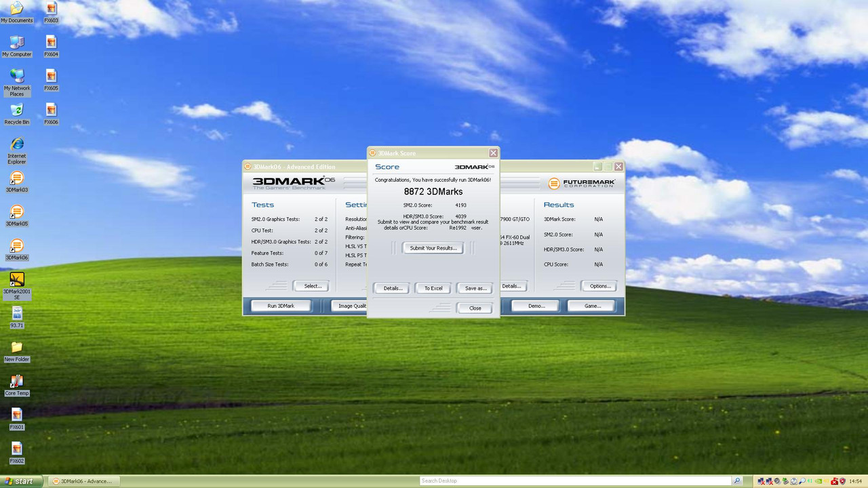The height and width of the screenshot is (488, 868).
Task: Click the taskbar clock showing 14:54
Action: coord(856,481)
